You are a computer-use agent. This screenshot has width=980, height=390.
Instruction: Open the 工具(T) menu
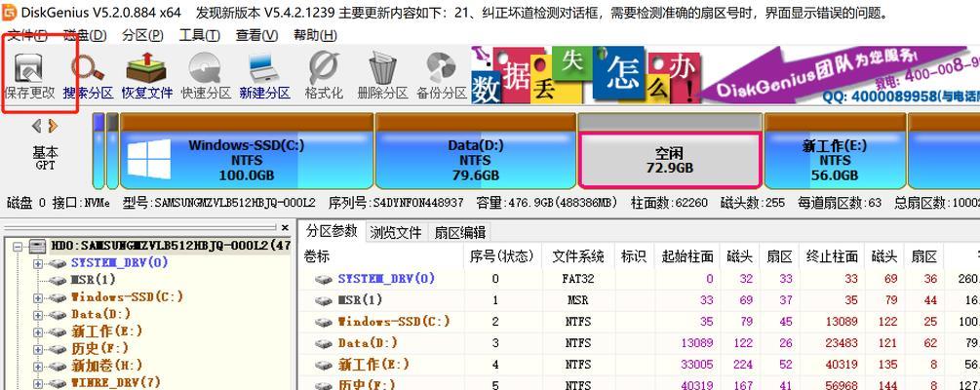199,36
